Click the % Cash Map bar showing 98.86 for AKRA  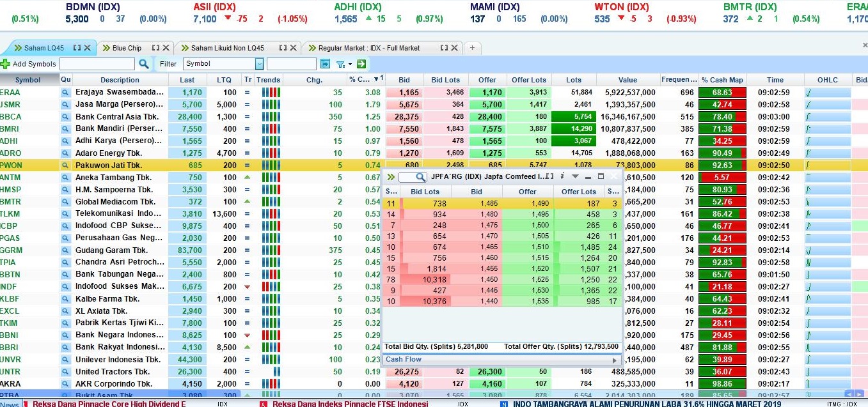(x=722, y=384)
